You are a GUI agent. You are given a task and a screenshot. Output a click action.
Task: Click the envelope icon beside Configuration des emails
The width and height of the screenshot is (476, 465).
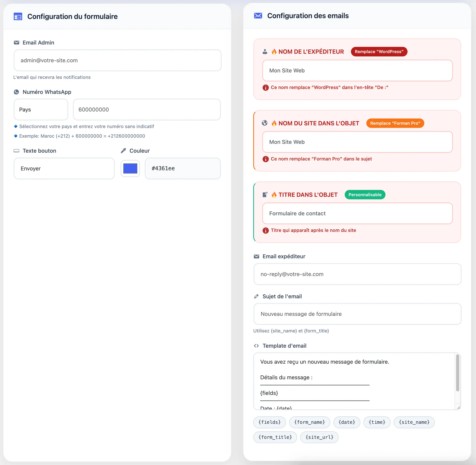point(258,16)
